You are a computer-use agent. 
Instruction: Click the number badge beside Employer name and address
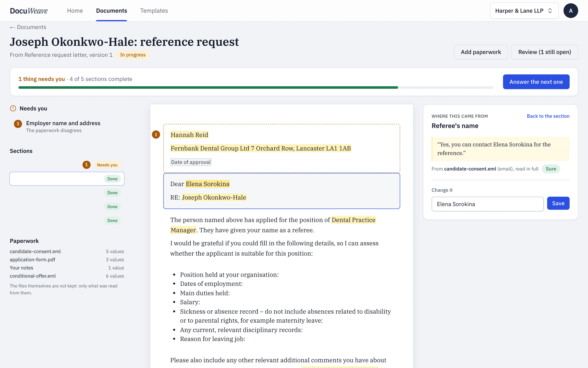click(18, 124)
